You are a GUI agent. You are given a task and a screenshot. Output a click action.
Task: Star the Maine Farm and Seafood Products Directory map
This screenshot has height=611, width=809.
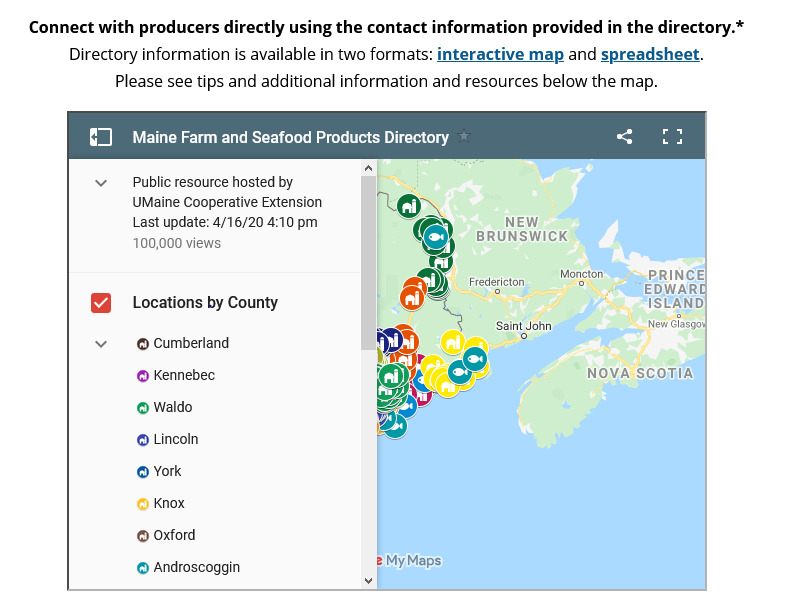click(464, 136)
